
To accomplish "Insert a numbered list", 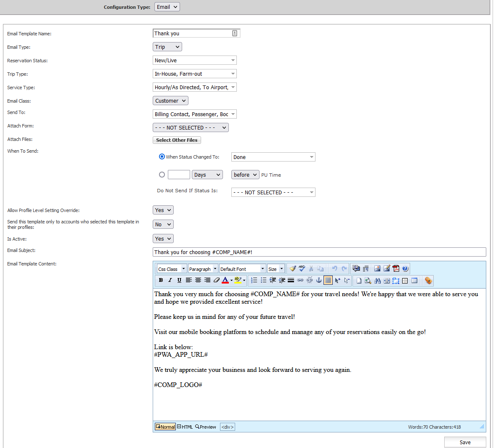I will [254, 280].
